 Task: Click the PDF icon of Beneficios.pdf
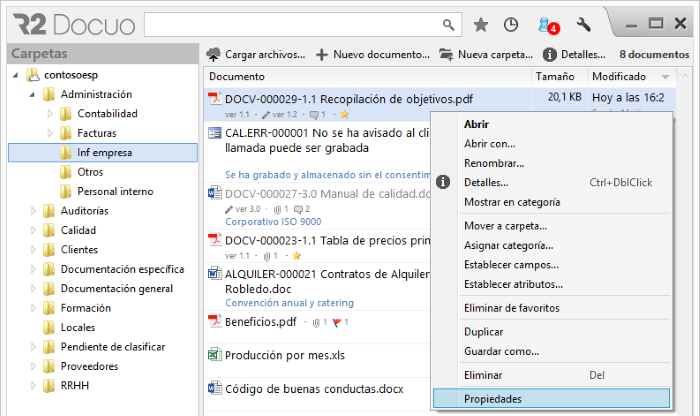tap(213, 321)
